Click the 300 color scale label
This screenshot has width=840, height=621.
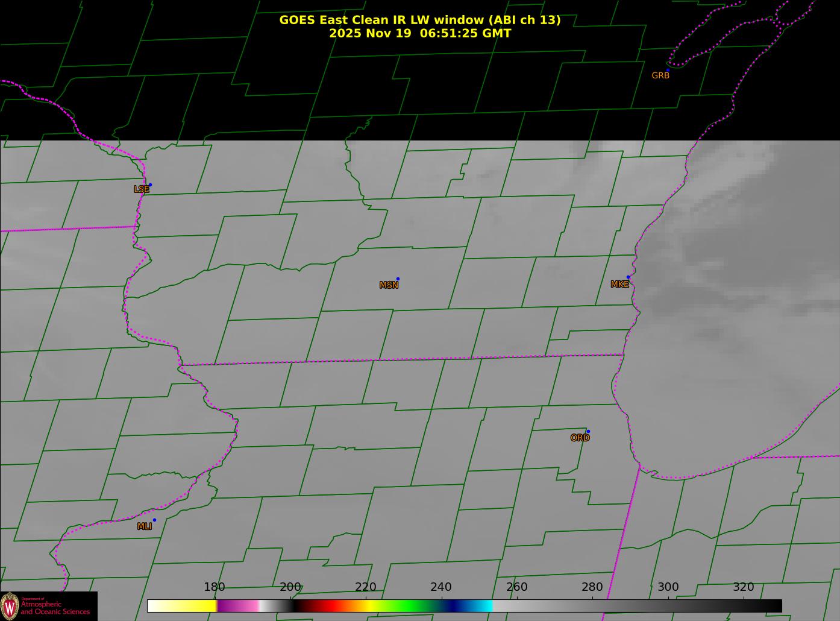point(668,587)
